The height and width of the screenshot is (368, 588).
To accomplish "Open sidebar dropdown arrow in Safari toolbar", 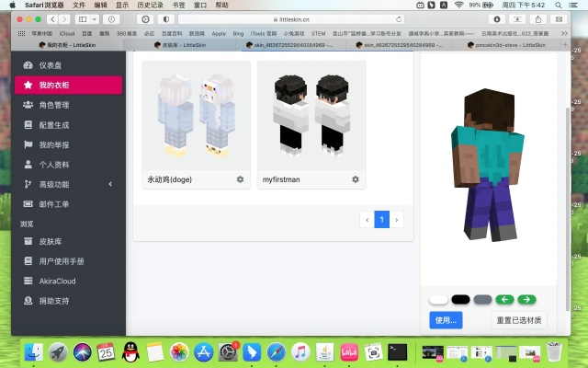I will [x=95, y=19].
